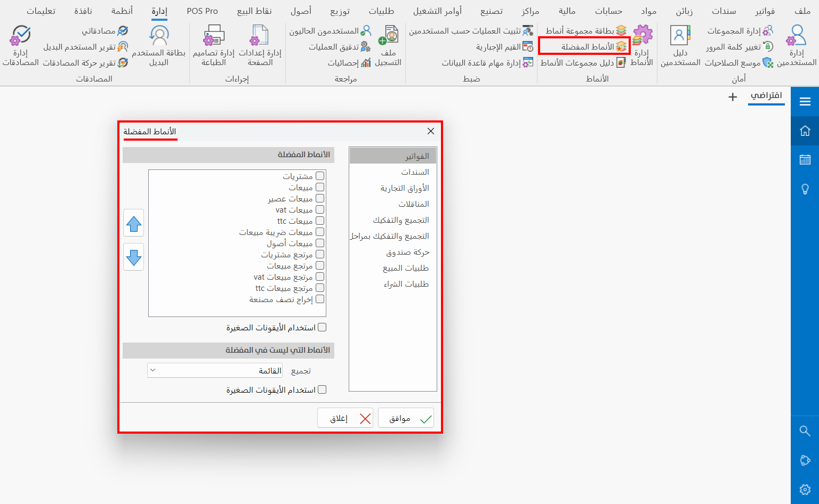
Task: Open القيم الإجبارية icon in ضبط group
Action: click(528, 46)
